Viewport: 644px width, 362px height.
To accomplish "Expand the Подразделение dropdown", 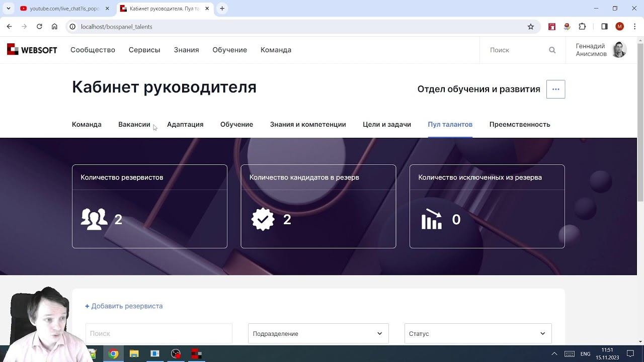I will pyautogui.click(x=318, y=333).
